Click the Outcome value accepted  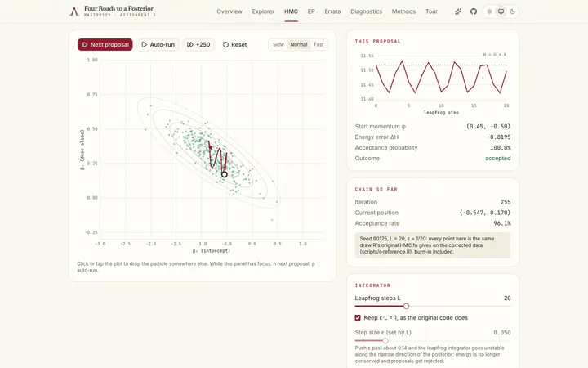[x=497, y=158]
